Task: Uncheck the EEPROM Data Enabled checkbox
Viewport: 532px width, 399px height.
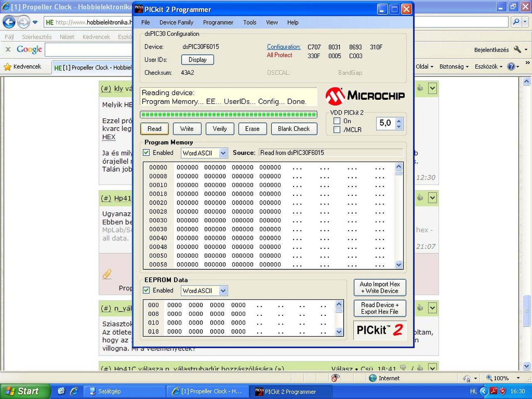Action: click(x=146, y=290)
